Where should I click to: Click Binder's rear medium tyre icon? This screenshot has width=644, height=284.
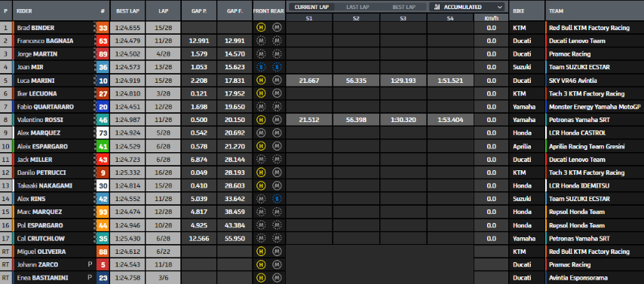tap(277, 28)
